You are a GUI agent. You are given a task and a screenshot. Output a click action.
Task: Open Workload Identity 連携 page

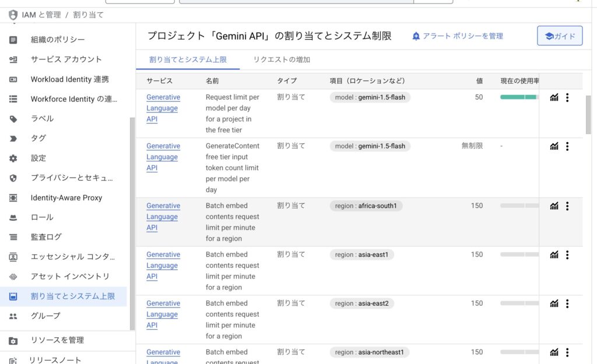click(x=70, y=79)
